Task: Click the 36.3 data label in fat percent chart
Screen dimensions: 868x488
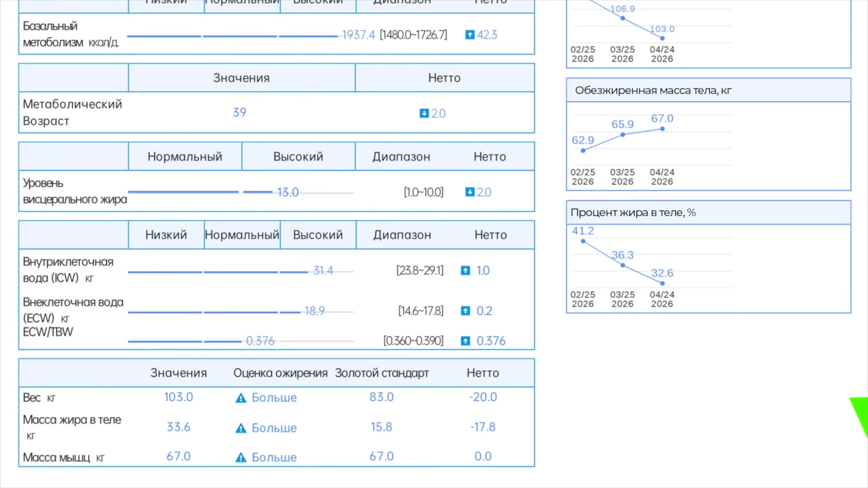Action: point(623,255)
